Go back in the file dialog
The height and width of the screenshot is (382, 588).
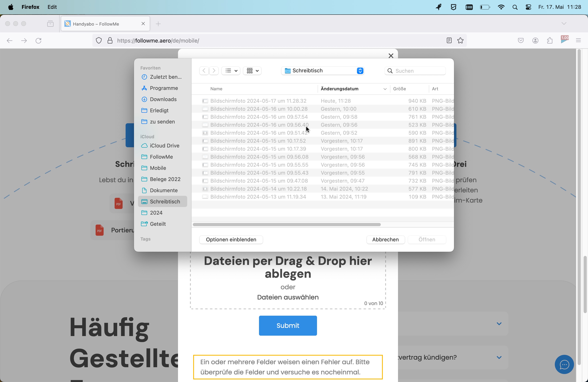point(204,71)
